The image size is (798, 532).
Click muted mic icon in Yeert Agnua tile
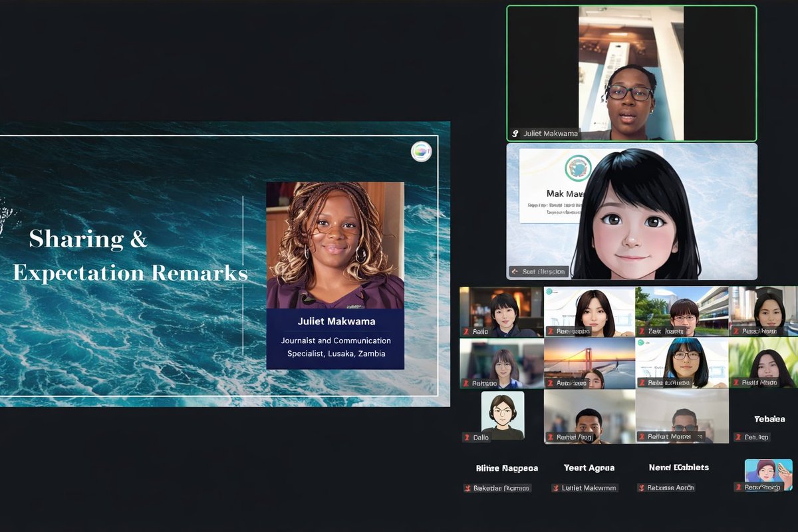(x=555, y=488)
